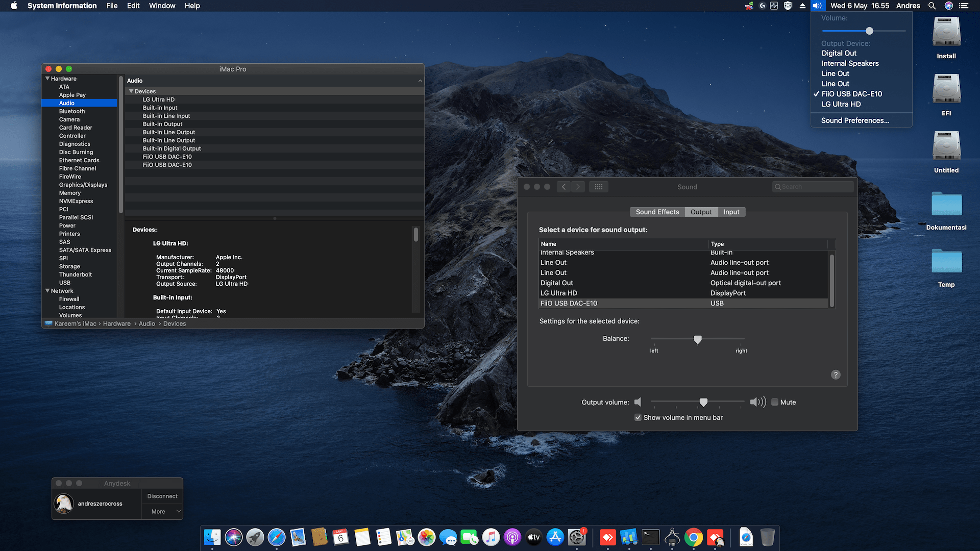Open Messages from the Dock
Viewport: 980px width, 551px height.
(x=448, y=537)
